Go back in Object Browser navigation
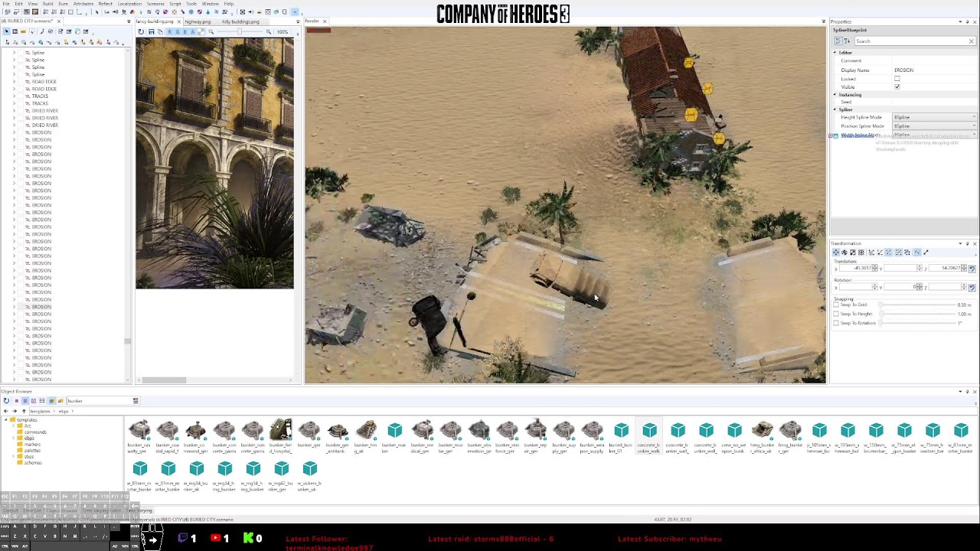Image resolution: width=980 pixels, height=551 pixels. (6, 411)
